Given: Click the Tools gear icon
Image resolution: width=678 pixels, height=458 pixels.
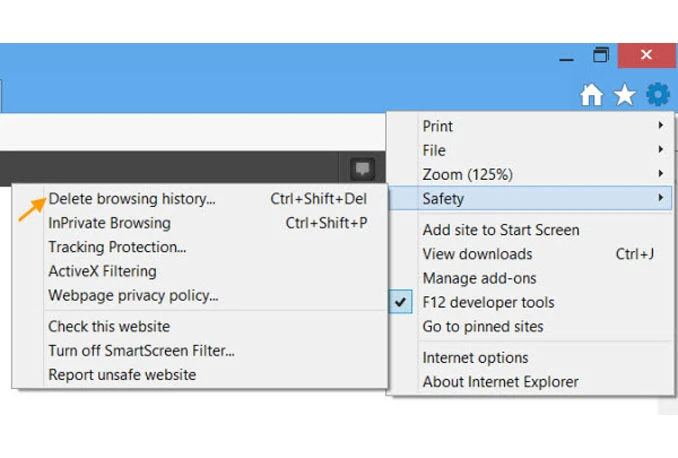Looking at the screenshot, I should pos(658,94).
